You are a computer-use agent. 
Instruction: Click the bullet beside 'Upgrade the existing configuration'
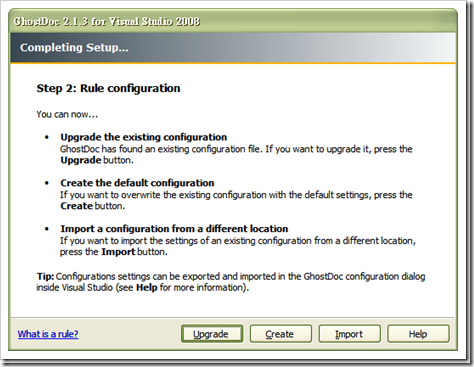[47, 137]
